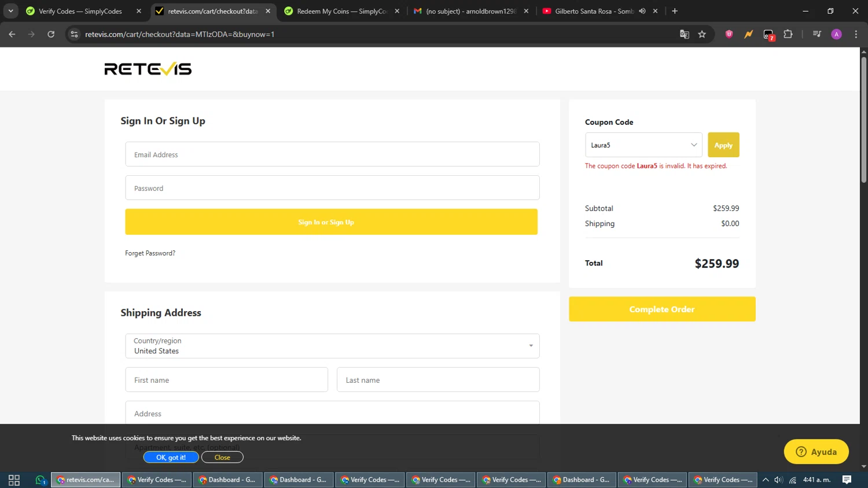Open the tab search chevron at top left
Image resolution: width=868 pixels, height=488 pixels.
point(10,11)
